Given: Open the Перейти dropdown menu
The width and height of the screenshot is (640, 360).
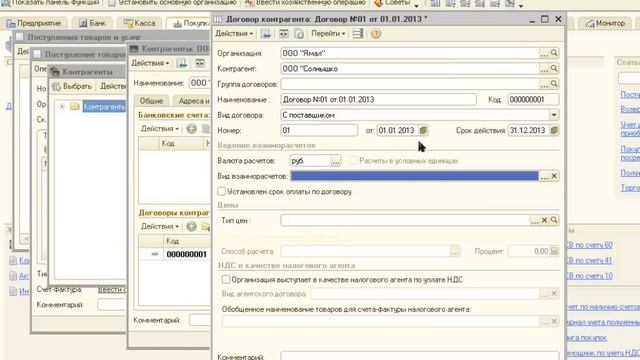Looking at the screenshot, I should pos(328,33).
